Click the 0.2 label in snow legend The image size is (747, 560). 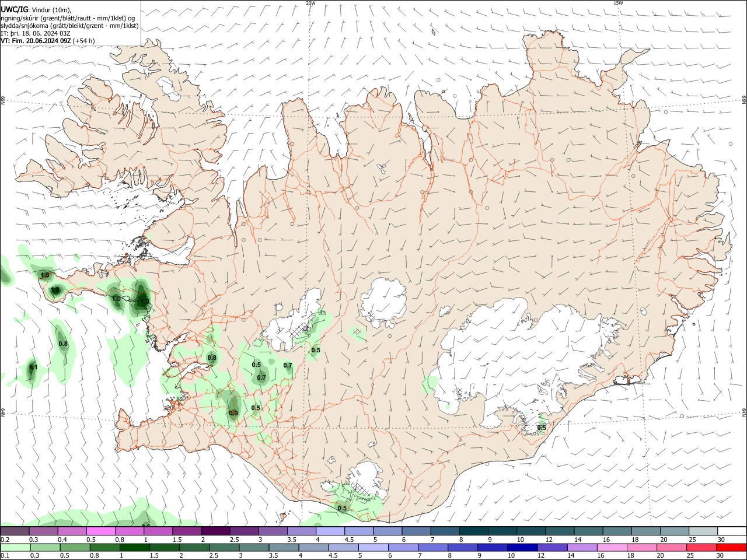click(x=5, y=540)
